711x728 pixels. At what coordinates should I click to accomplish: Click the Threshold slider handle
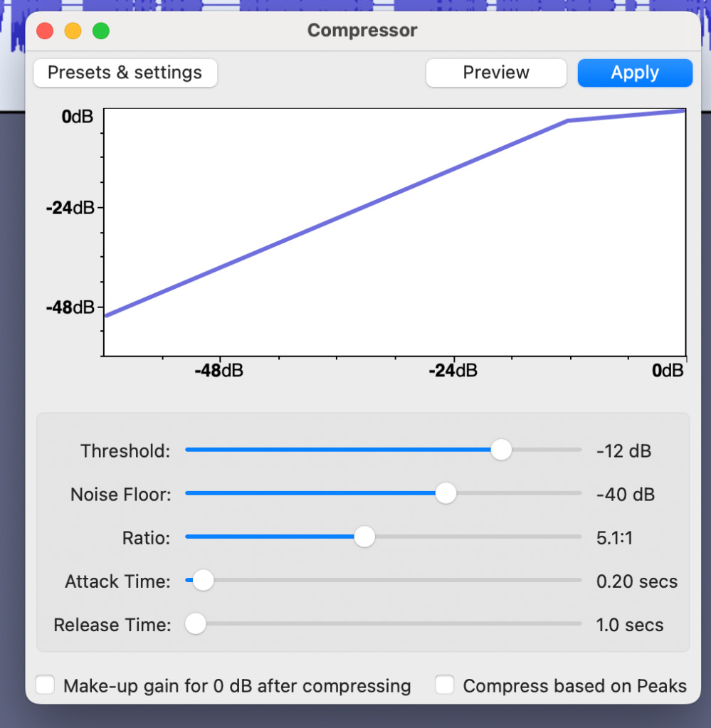pos(501,450)
